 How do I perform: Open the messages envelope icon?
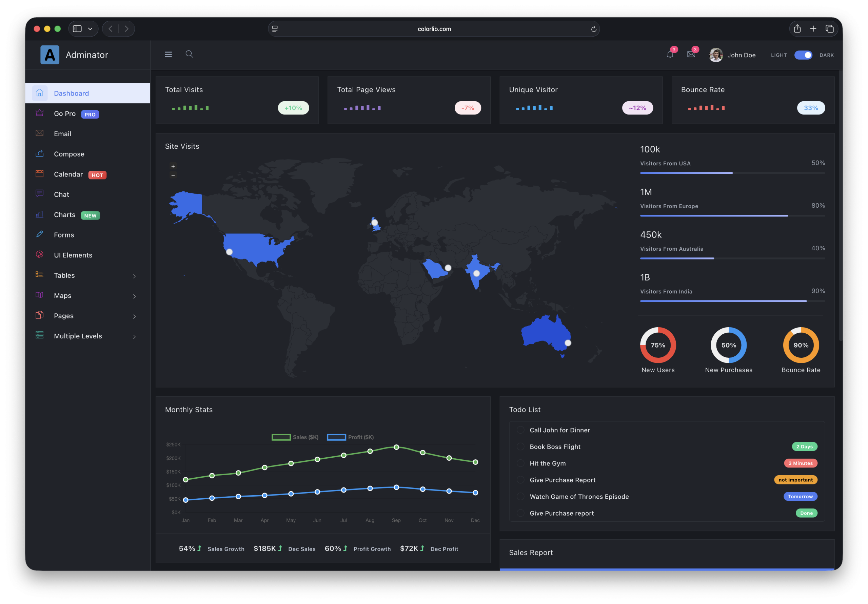pos(691,55)
